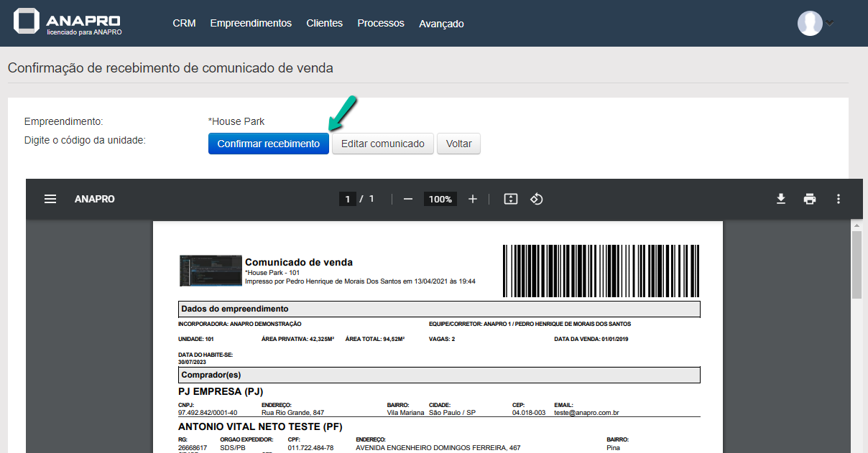The height and width of the screenshot is (453, 868).
Task: Click the Editar comunicado button
Action: click(382, 144)
